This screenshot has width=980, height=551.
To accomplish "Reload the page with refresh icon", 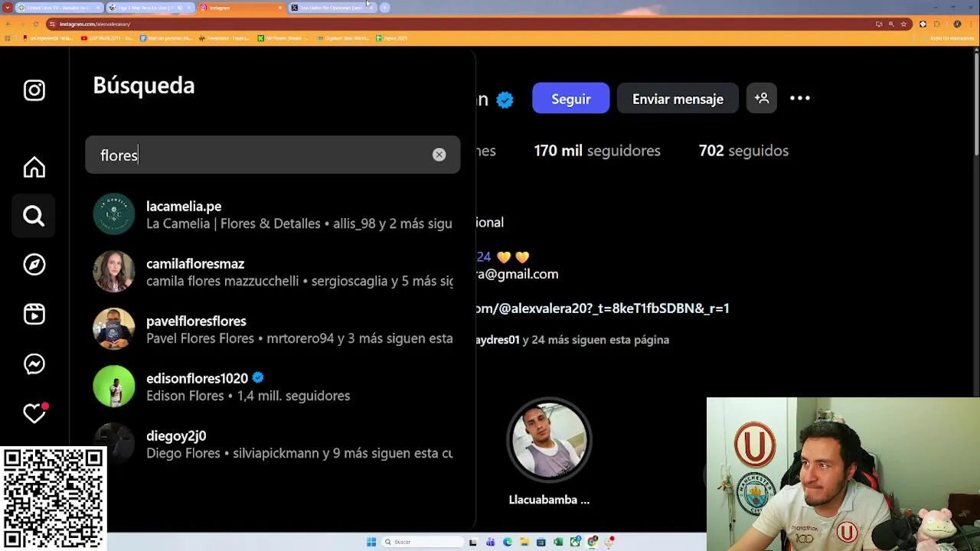I will point(35,24).
